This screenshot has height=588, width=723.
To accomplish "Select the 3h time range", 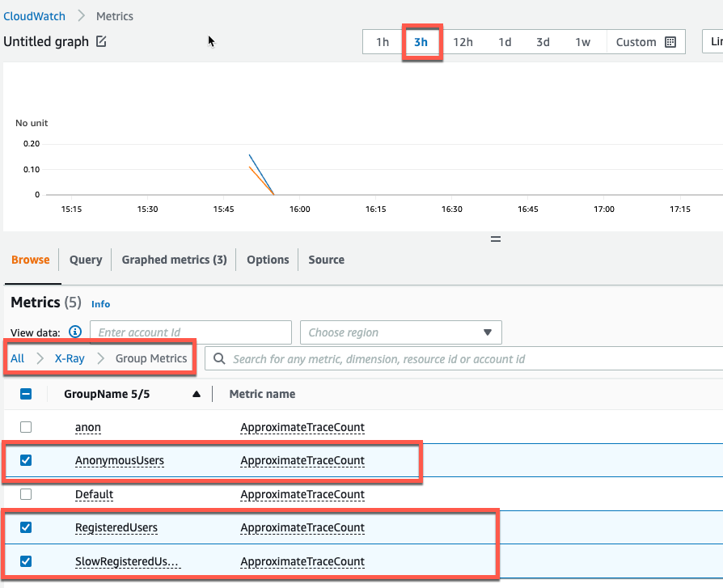I will point(421,42).
